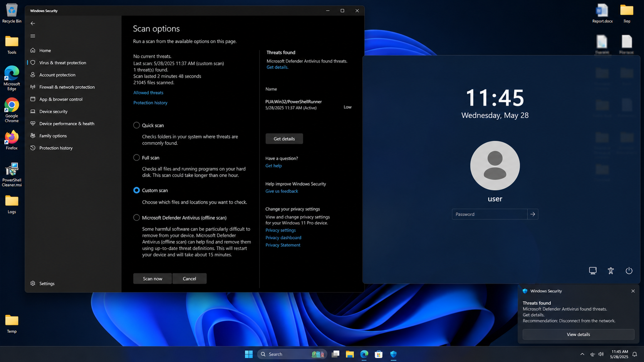Select the Quick scan option
The height and width of the screenshot is (362, 644).
point(136,125)
